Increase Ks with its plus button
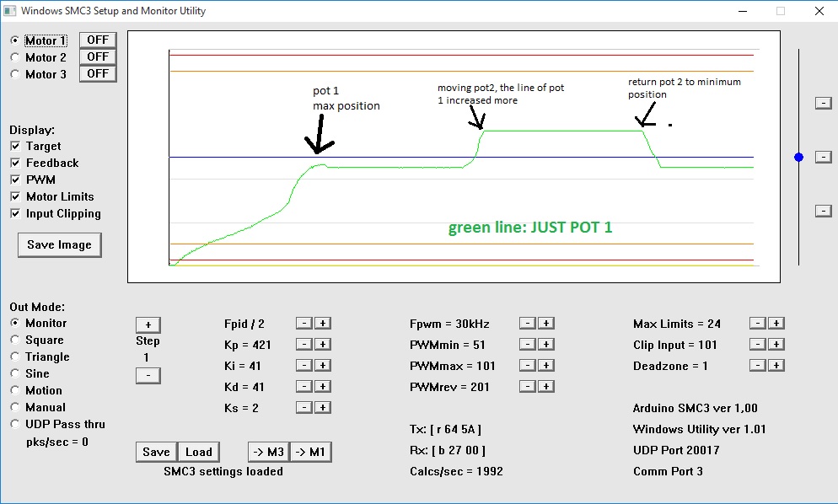This screenshot has width=838, height=504. pyautogui.click(x=323, y=408)
